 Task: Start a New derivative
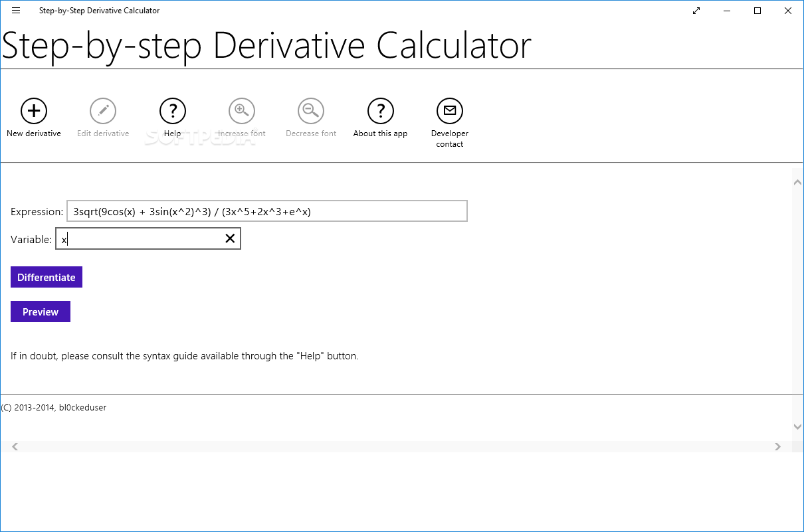[x=34, y=111]
